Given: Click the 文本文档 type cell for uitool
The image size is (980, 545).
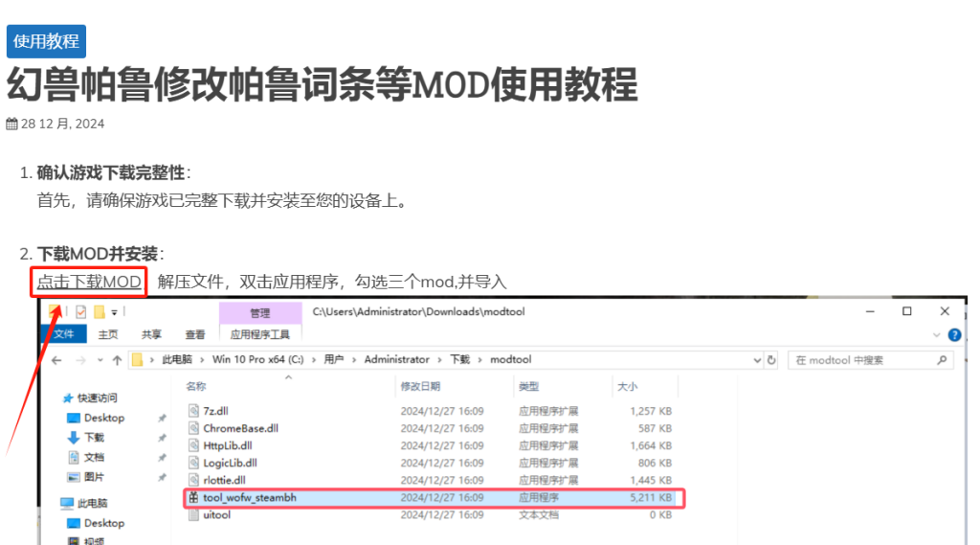Looking at the screenshot, I should (x=539, y=515).
